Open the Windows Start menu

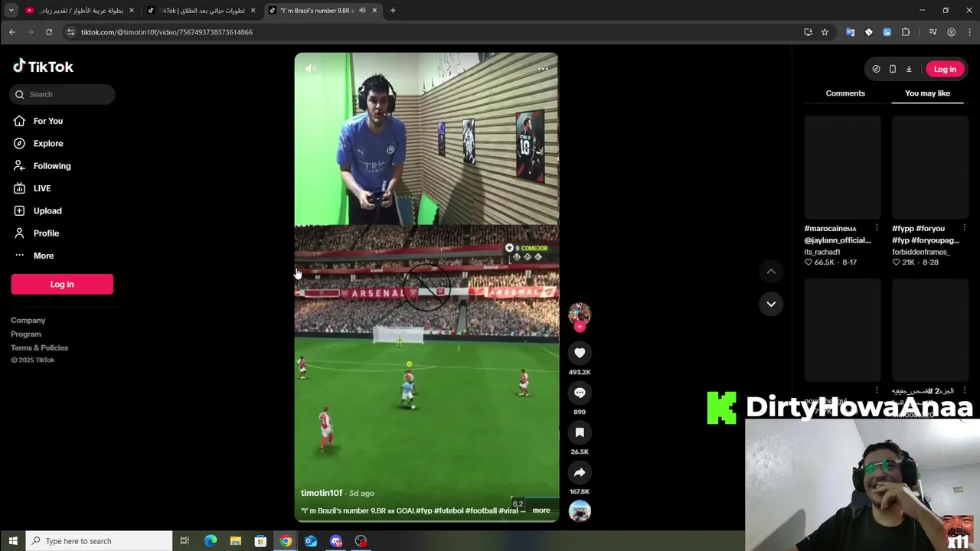(x=13, y=541)
